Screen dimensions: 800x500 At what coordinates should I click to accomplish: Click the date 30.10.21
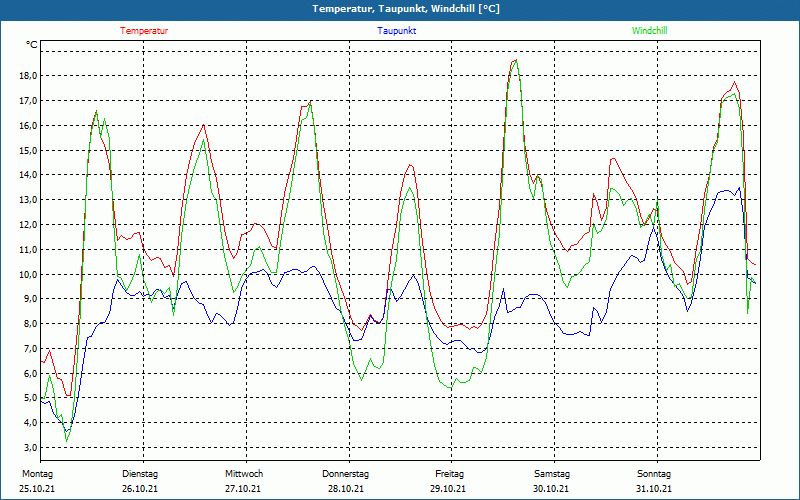551,489
